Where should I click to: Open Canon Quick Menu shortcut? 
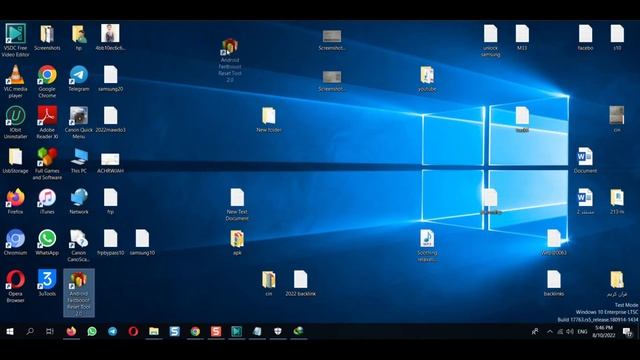pyautogui.click(x=79, y=122)
